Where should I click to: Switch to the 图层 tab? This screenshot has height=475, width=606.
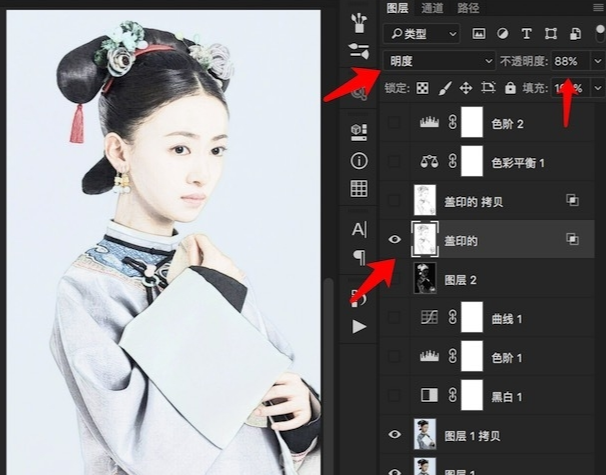pyautogui.click(x=397, y=8)
